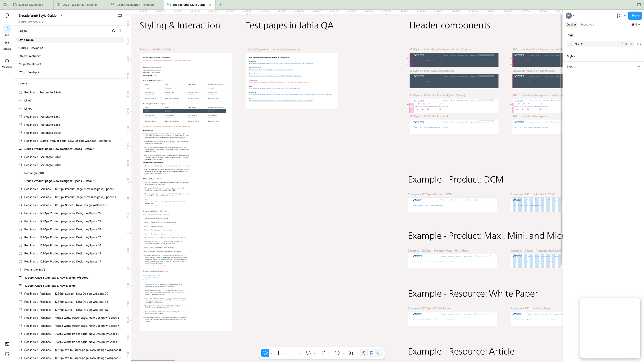
Task: Click the Home icon in tab bar
Action: coord(5,5)
